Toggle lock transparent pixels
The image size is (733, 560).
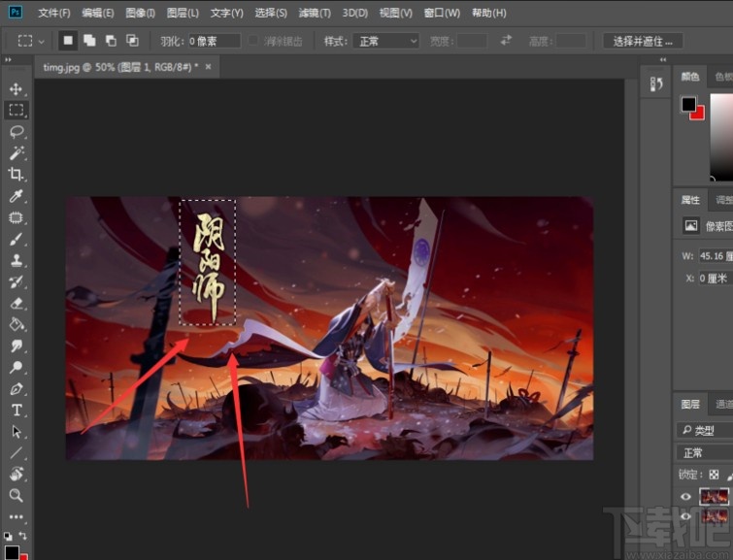[x=714, y=475]
